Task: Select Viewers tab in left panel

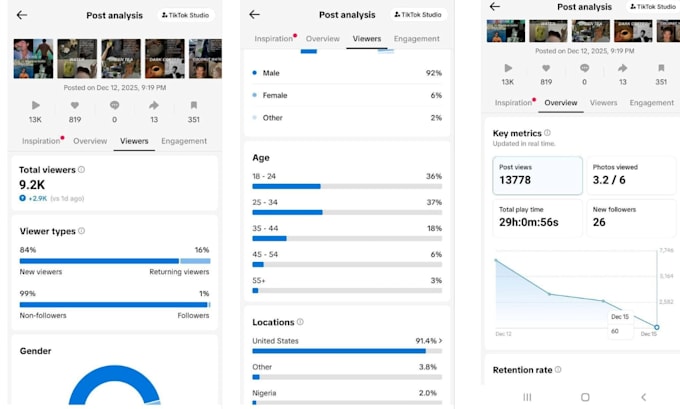Action: tap(134, 141)
